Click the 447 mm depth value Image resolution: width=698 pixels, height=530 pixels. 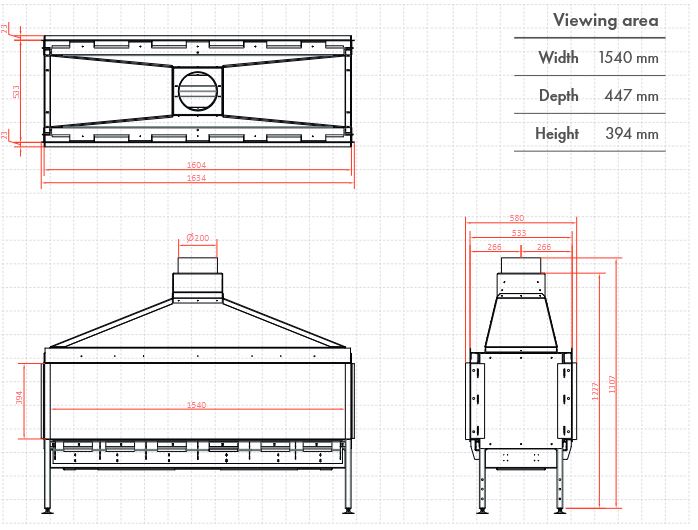[632, 96]
